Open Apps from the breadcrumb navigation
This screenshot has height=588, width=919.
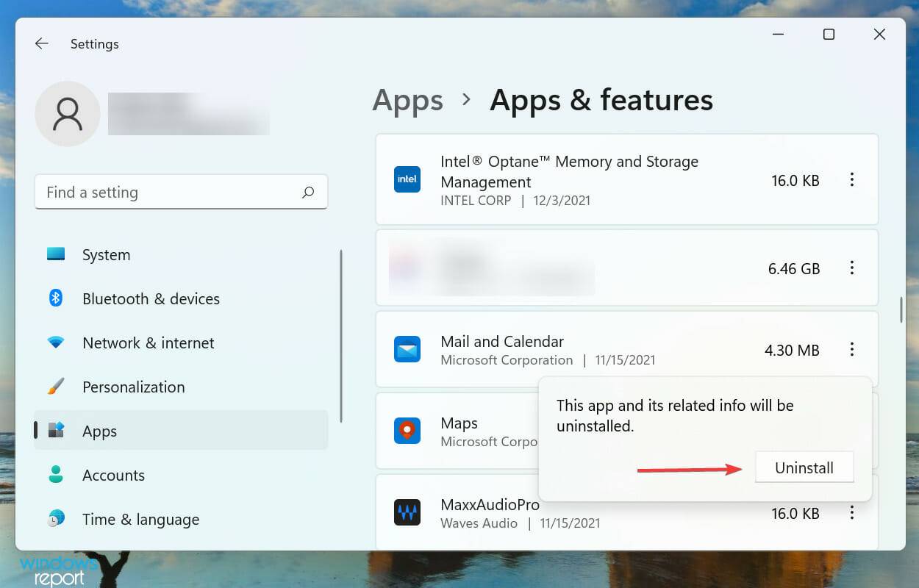407,100
